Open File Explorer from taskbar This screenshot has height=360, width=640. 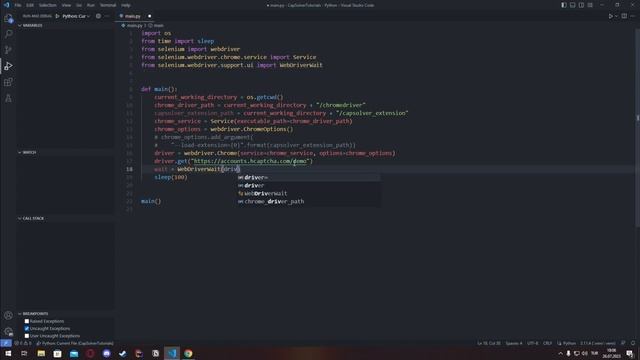(41, 353)
